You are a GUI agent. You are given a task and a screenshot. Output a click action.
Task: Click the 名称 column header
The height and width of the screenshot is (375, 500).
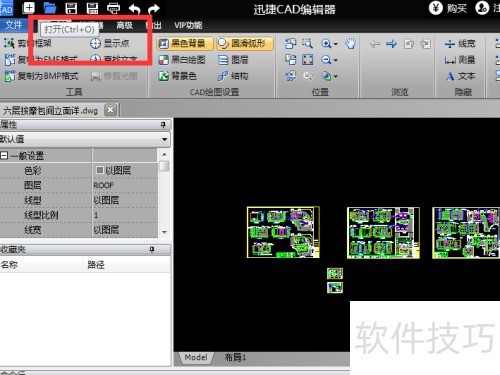pyautogui.click(x=42, y=265)
